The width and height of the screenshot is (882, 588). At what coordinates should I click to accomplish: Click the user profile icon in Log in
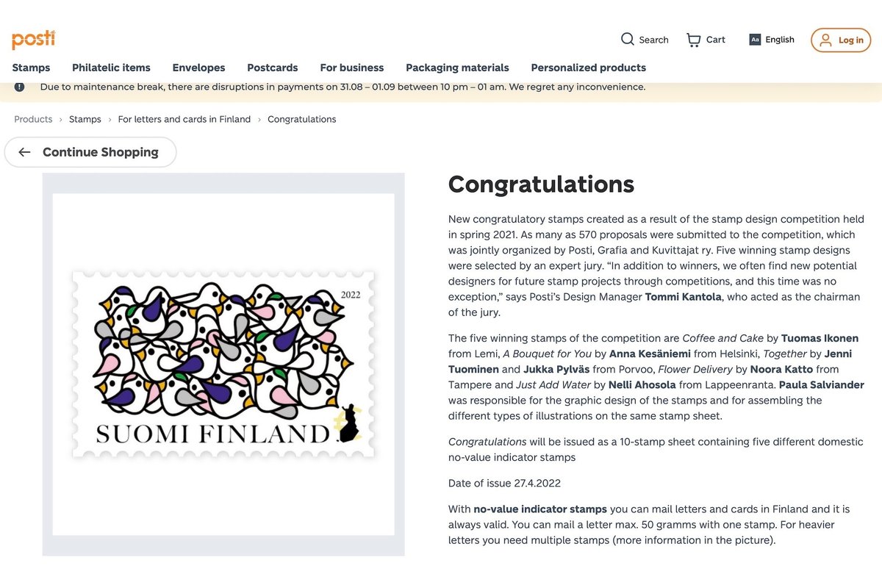pos(825,40)
